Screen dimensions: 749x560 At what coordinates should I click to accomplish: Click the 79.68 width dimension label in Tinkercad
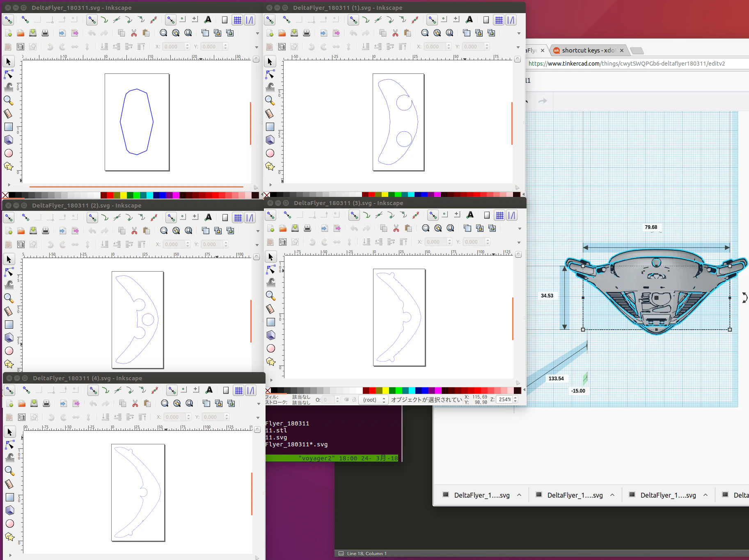(651, 227)
